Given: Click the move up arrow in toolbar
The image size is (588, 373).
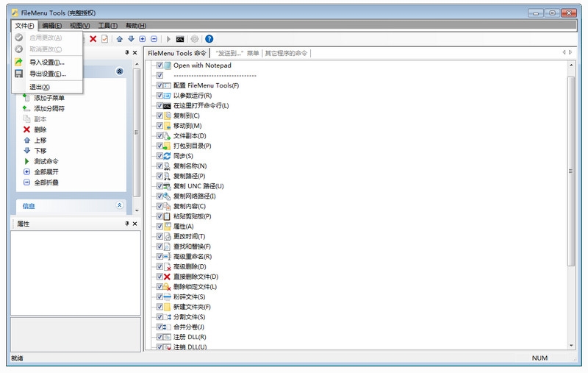Looking at the screenshot, I should (x=120, y=39).
